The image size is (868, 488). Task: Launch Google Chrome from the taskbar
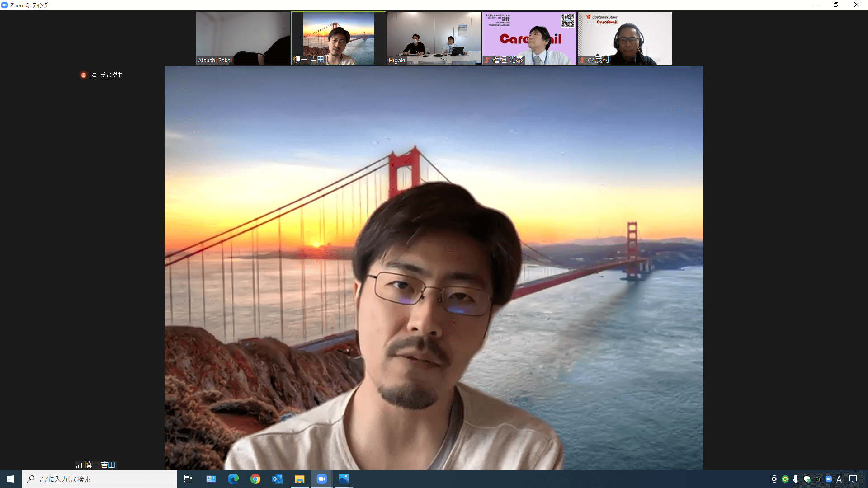[x=255, y=479]
